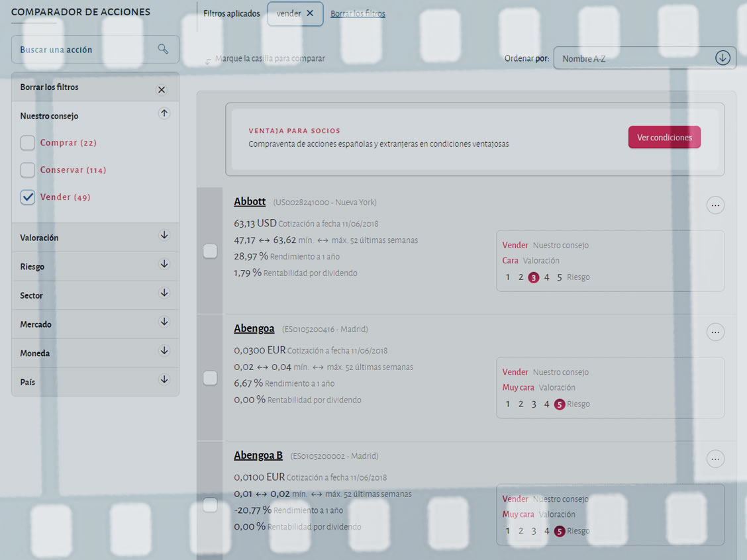Click the Borrar los filtros link
This screenshot has height=560, width=747.
click(x=358, y=13)
